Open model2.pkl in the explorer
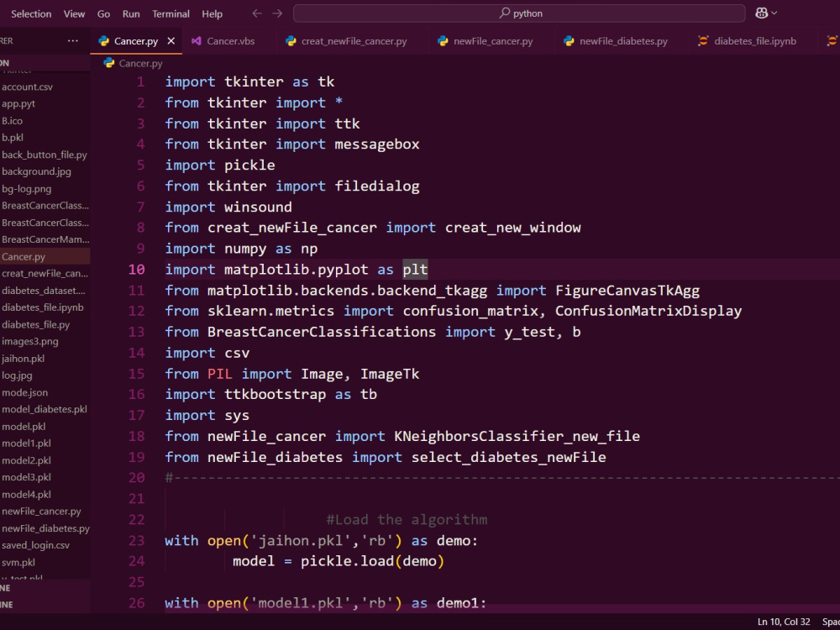Viewport: 840px width, 630px height. click(26, 460)
